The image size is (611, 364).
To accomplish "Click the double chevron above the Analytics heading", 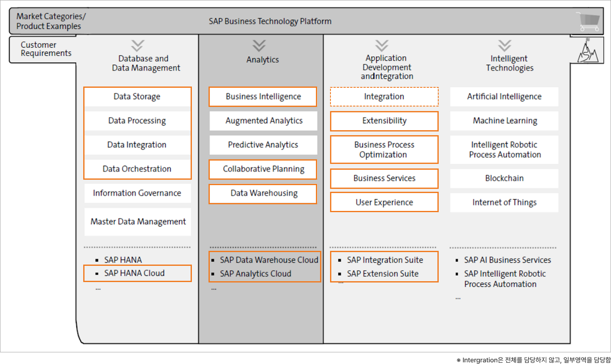I will [259, 45].
